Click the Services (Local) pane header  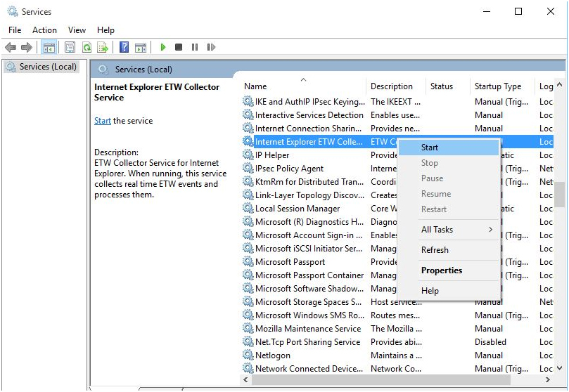coord(143,70)
